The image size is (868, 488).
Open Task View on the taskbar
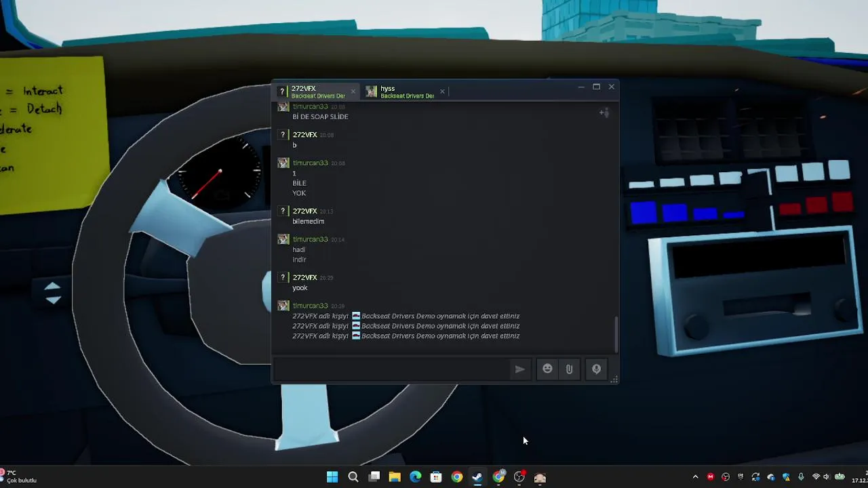[x=374, y=477]
